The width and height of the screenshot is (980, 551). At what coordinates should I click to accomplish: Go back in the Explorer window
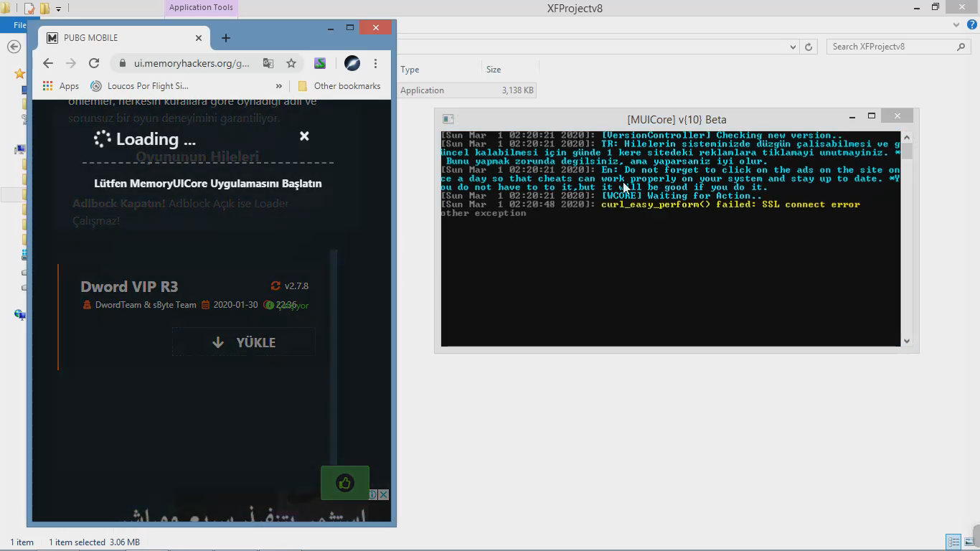click(14, 47)
